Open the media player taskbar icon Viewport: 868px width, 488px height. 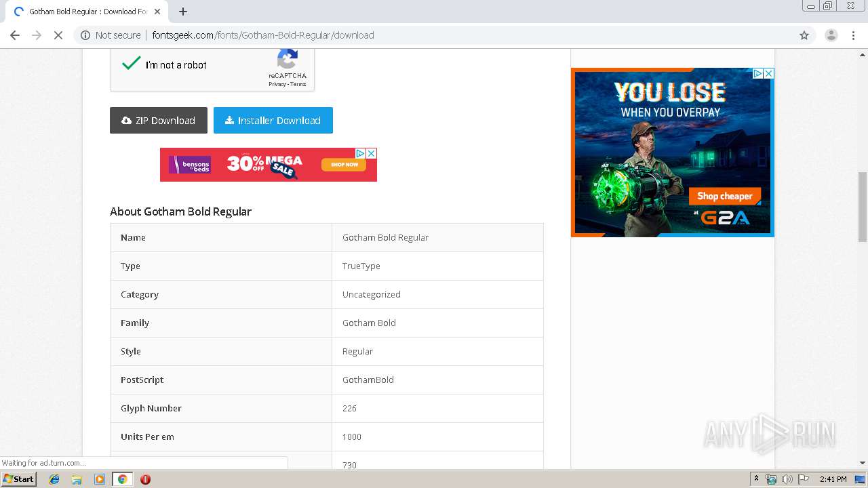[100, 479]
